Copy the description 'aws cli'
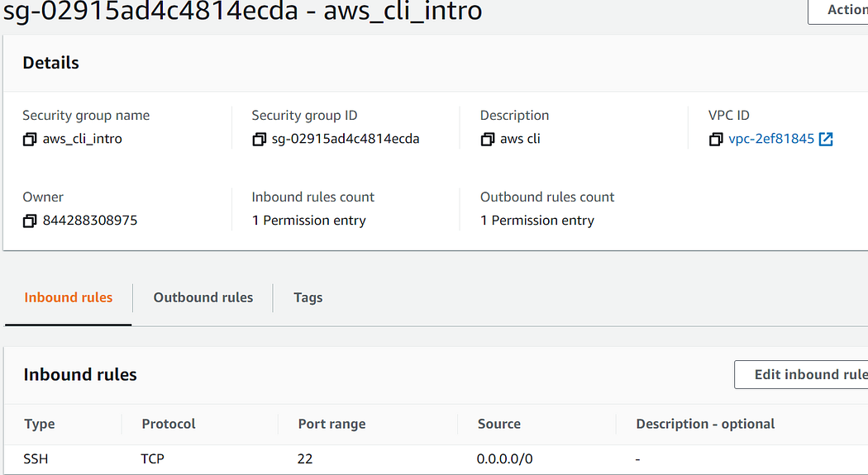868x475 pixels. coord(488,139)
